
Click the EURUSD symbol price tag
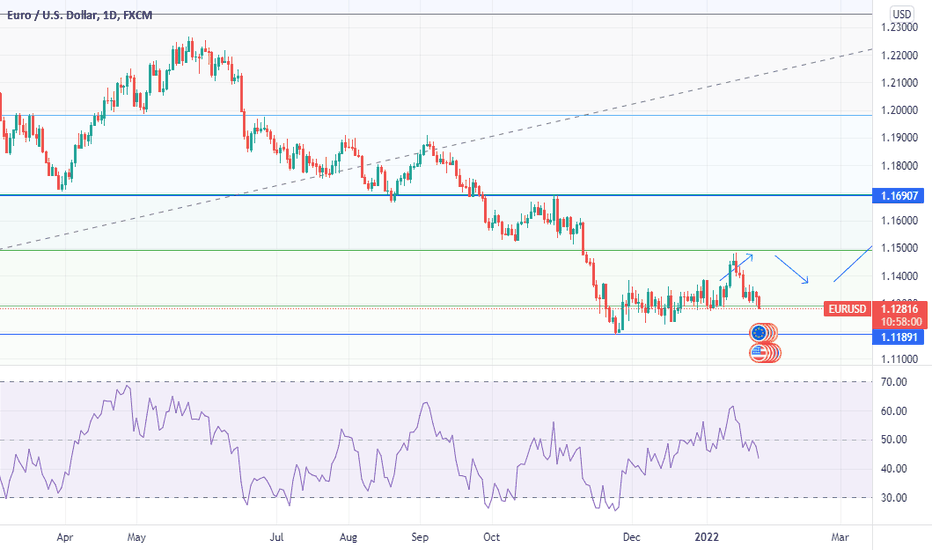(x=848, y=309)
